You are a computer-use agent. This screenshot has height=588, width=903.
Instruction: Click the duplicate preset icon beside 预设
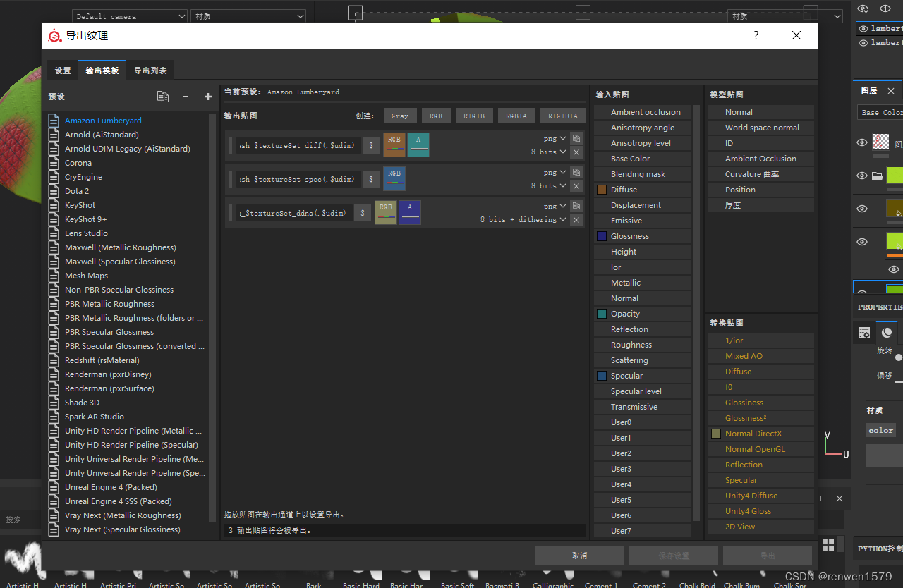pos(163,97)
